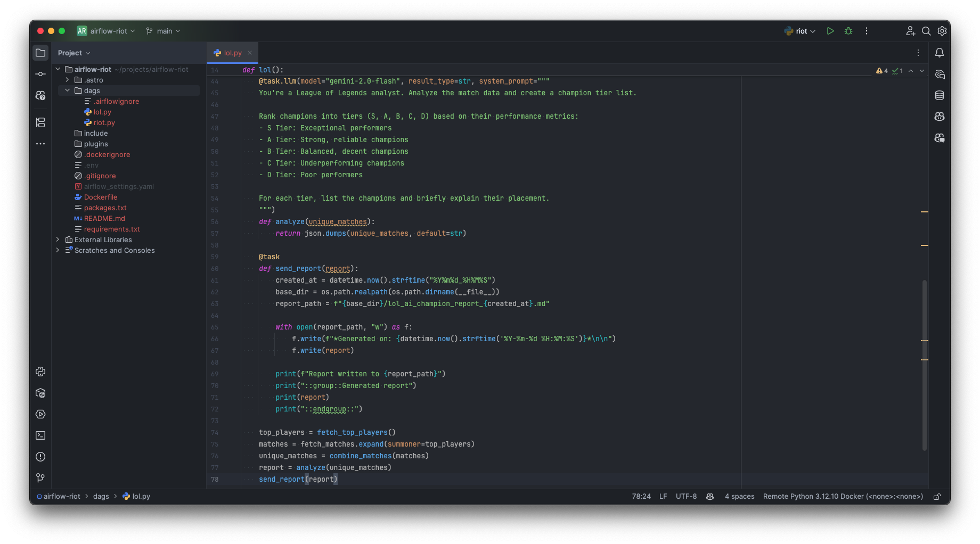Collapse the dags folder
This screenshot has height=544, width=980.
[x=68, y=90]
